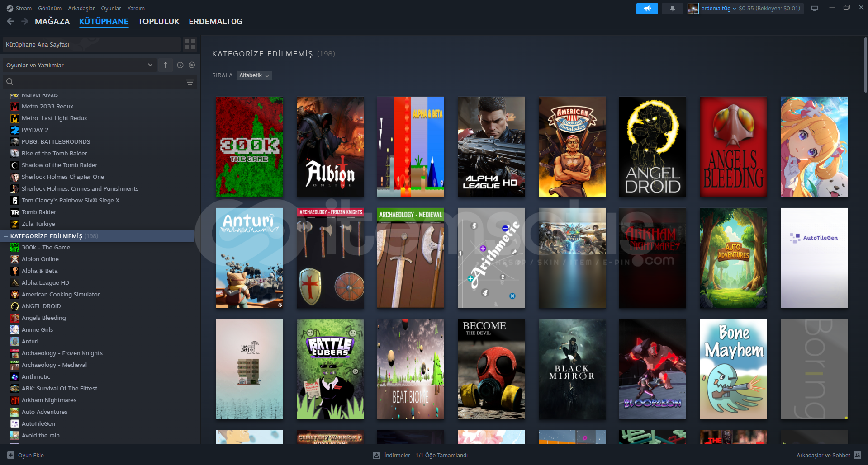Select the Angels Bleeding cover
The height and width of the screenshot is (465, 868).
click(x=734, y=147)
